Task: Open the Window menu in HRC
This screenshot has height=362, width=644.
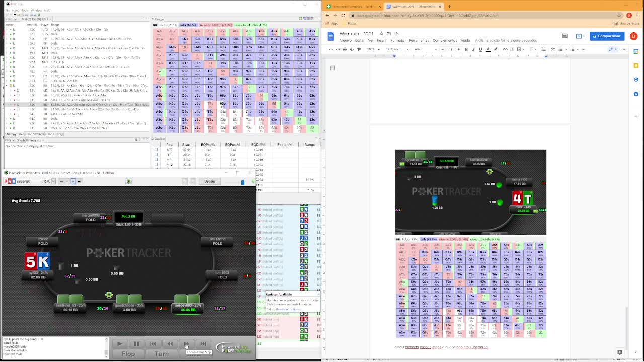Action: [x=36, y=10]
